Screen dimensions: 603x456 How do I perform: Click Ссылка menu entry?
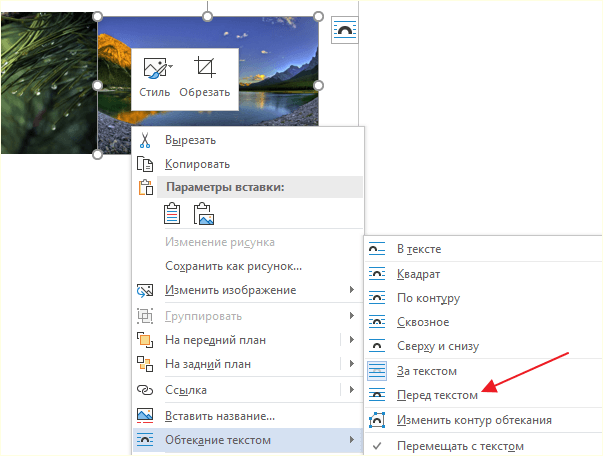coord(248,390)
